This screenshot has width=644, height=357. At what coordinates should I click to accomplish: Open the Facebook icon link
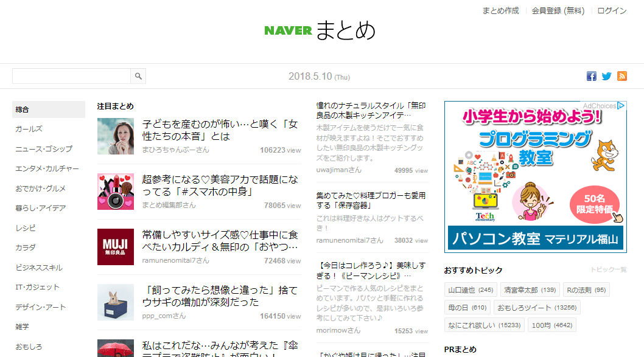(x=592, y=76)
